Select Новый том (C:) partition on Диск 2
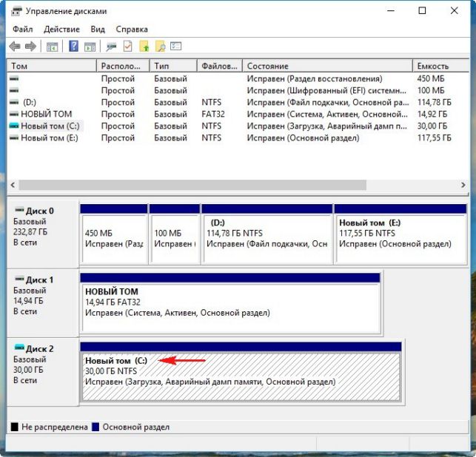Image resolution: width=476 pixels, height=457 pixels. [241, 372]
